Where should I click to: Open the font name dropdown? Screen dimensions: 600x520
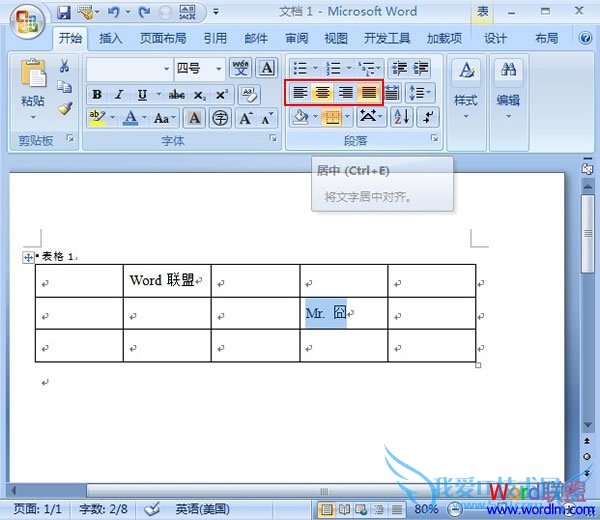pyautogui.click(x=166, y=69)
